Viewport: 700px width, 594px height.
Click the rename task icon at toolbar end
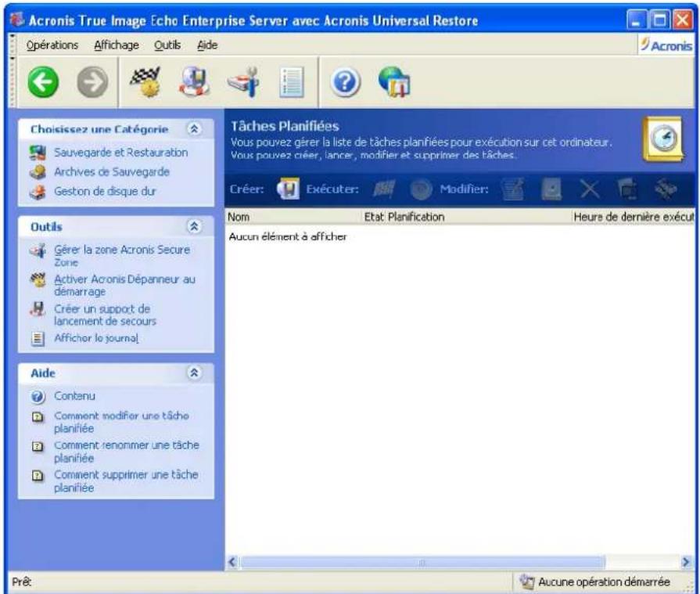click(x=665, y=189)
